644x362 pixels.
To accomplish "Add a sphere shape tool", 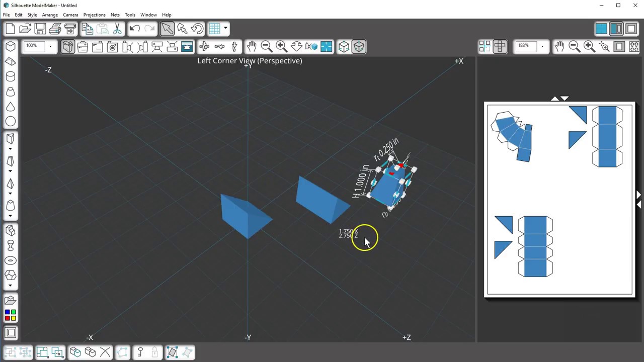I will pos(11,122).
